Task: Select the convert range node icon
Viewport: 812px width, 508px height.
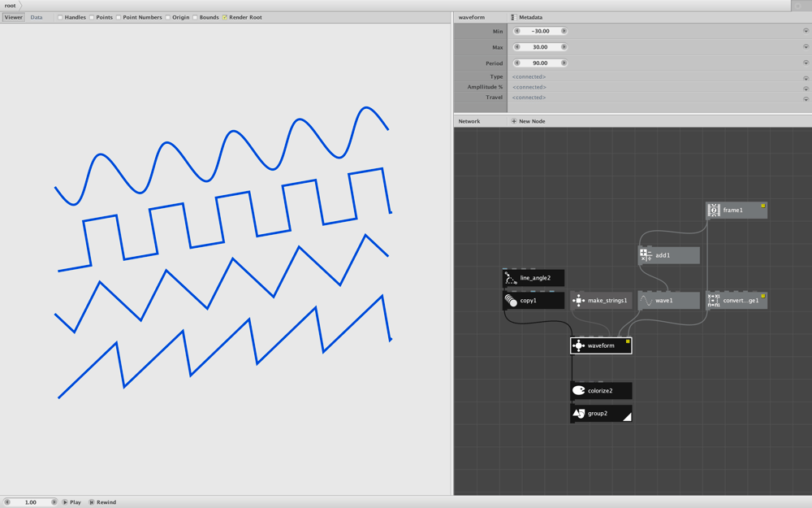Action: (x=714, y=301)
